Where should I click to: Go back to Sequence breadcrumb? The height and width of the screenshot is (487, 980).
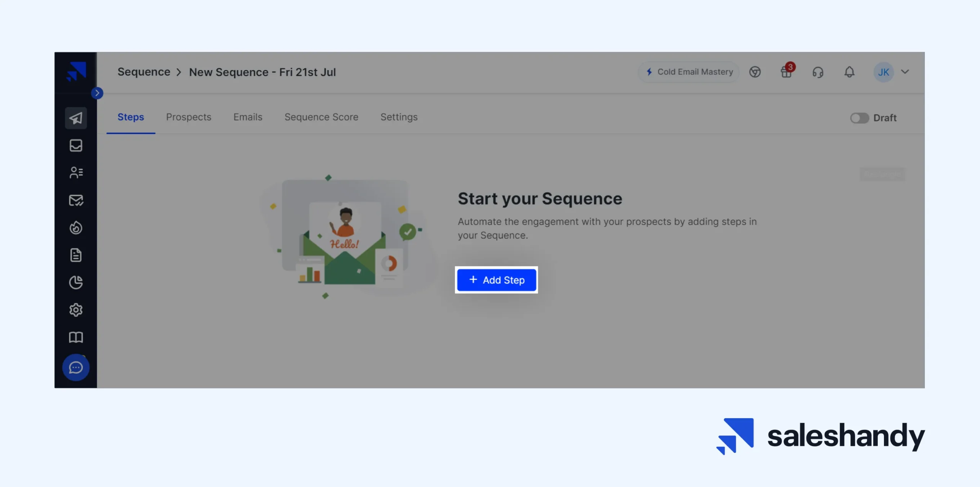144,72
